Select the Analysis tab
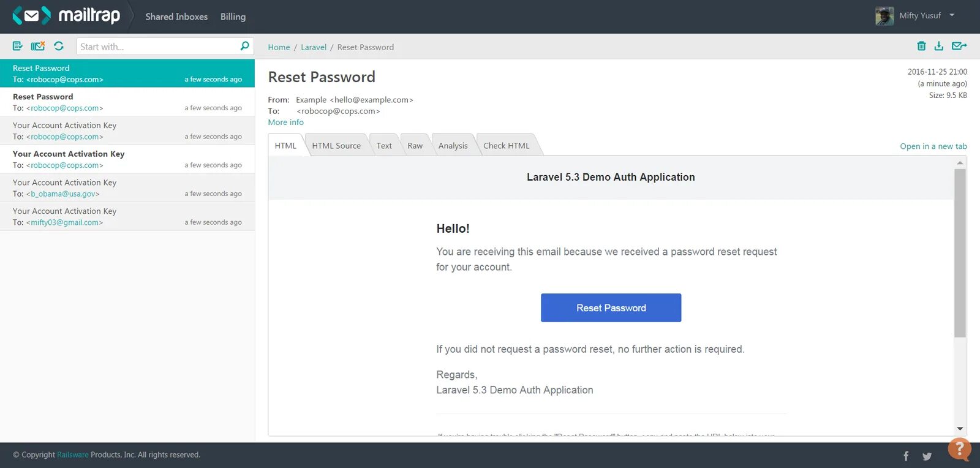Screen dimensions: 980x468 [453, 146]
